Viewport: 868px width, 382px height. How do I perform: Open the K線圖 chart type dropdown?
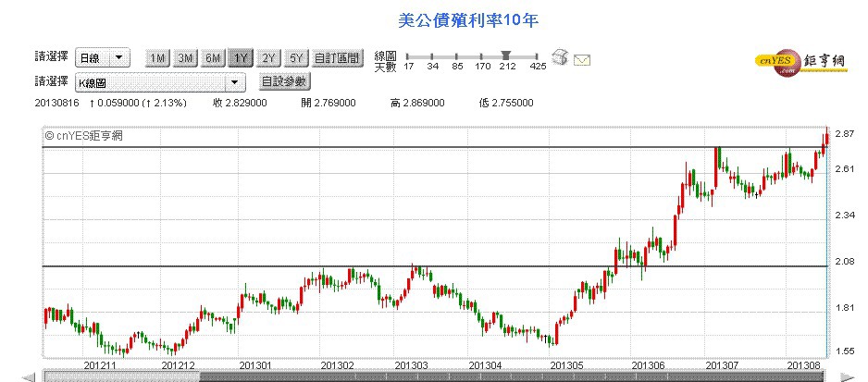click(160, 83)
